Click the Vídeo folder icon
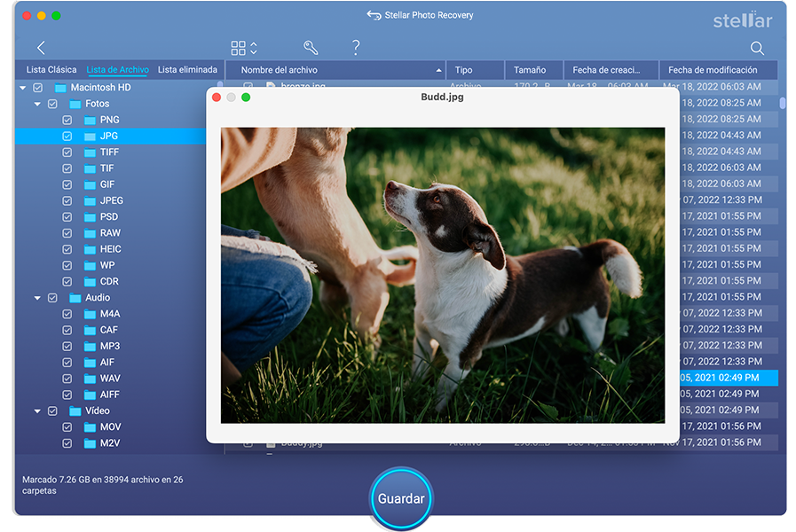The height and width of the screenshot is (532, 796). tap(75, 411)
